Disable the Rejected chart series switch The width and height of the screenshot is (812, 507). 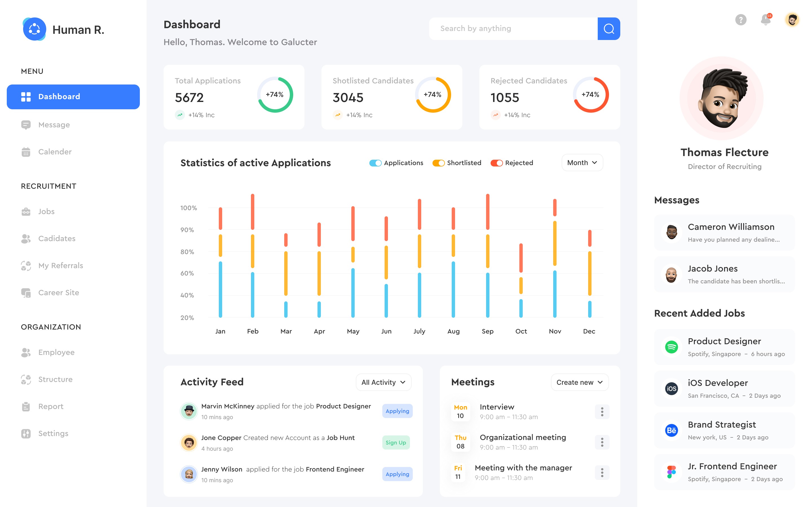point(496,163)
